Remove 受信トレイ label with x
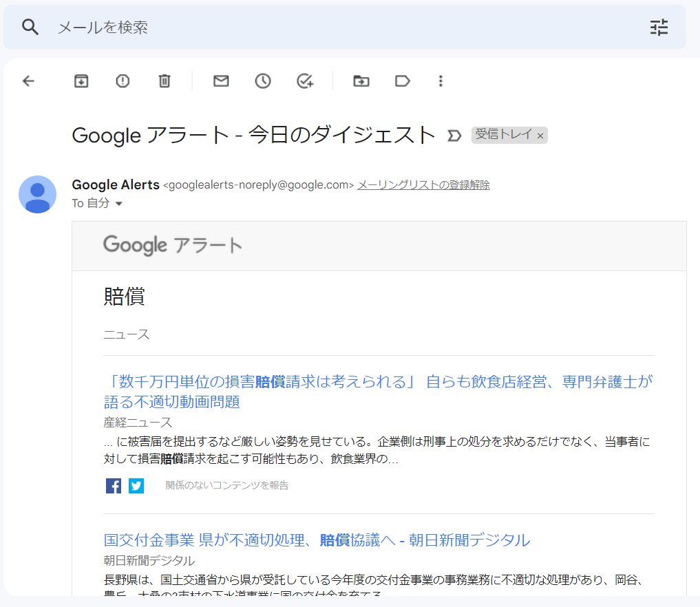The image size is (700, 607). pyautogui.click(x=540, y=136)
